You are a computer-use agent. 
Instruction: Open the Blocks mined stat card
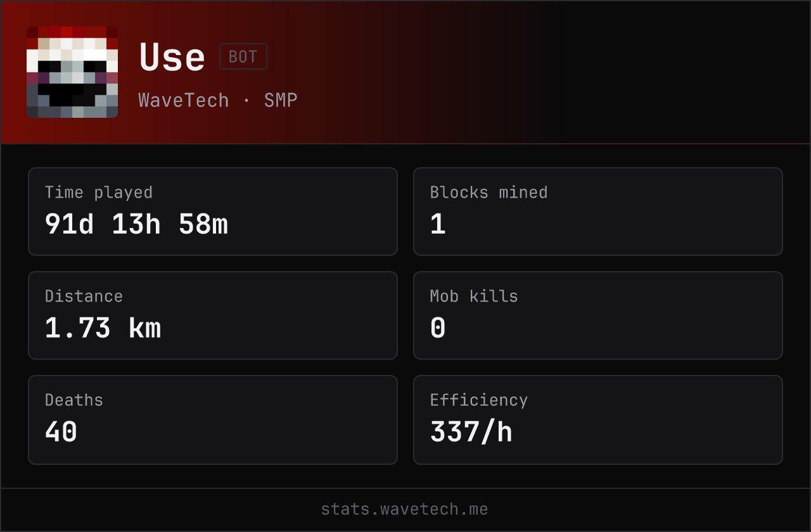(598, 212)
